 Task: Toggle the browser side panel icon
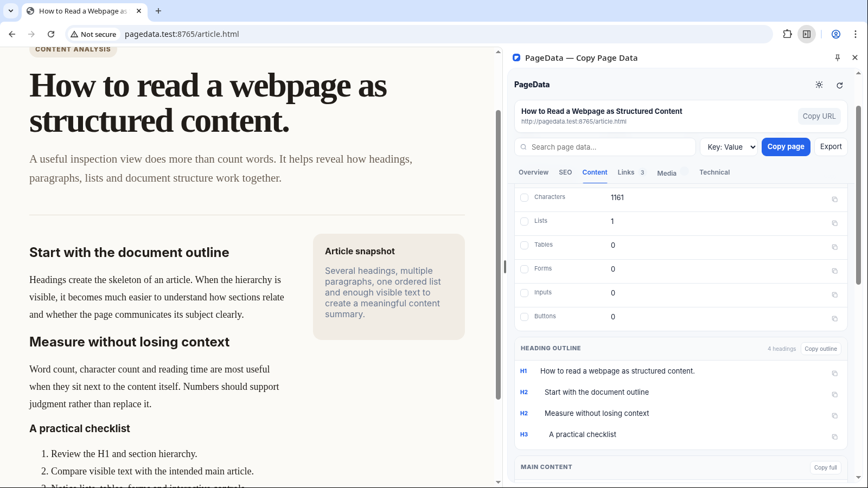(807, 34)
